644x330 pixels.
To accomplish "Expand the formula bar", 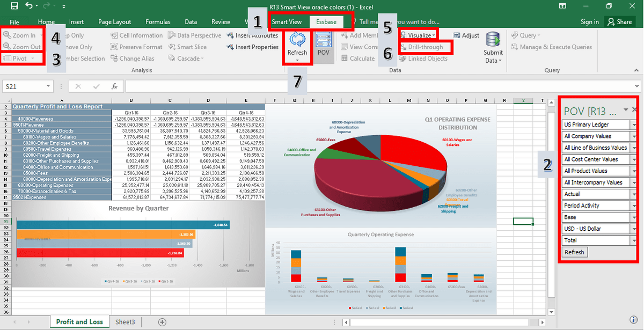I will pos(637,86).
